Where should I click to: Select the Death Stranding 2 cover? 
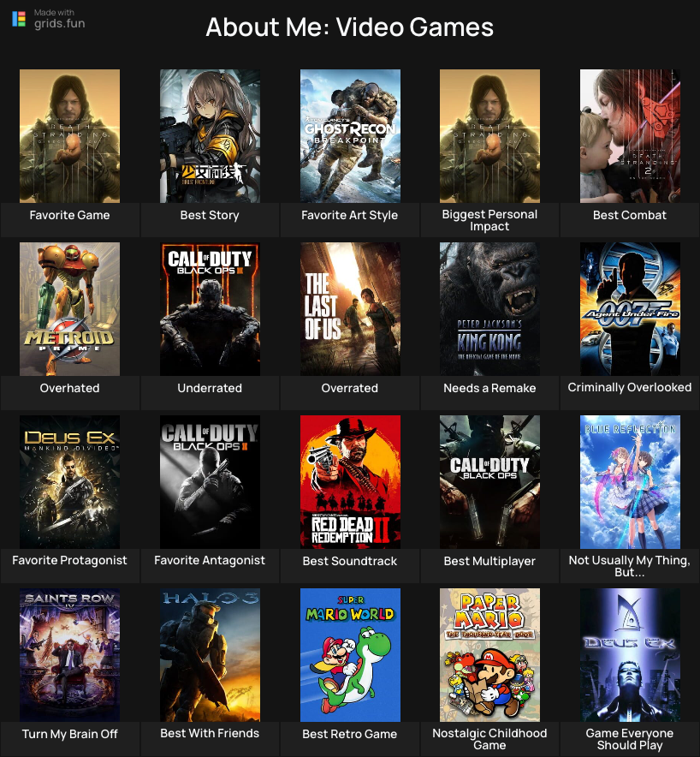pyautogui.click(x=630, y=135)
